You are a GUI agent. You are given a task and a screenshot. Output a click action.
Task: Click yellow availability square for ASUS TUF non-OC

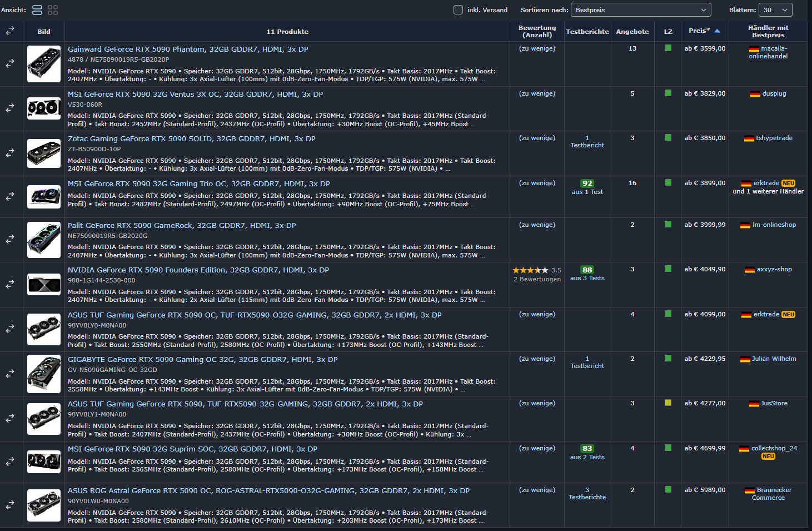pos(668,403)
